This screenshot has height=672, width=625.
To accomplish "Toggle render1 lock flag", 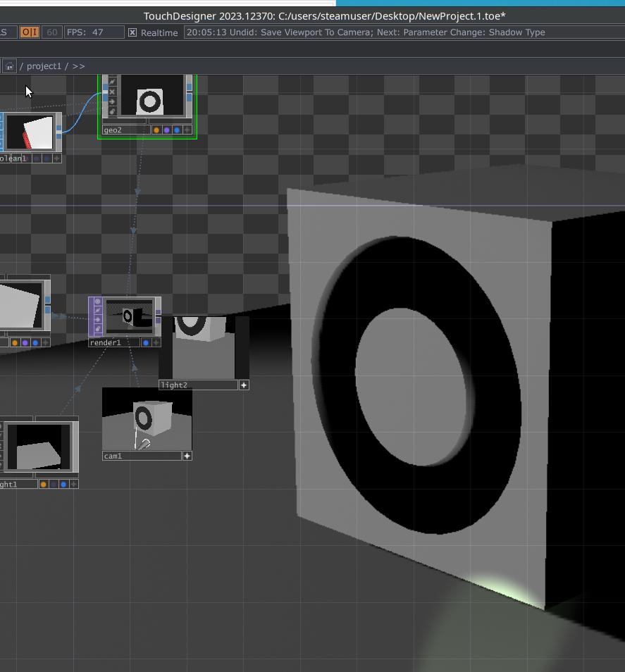I will tap(98, 329).
